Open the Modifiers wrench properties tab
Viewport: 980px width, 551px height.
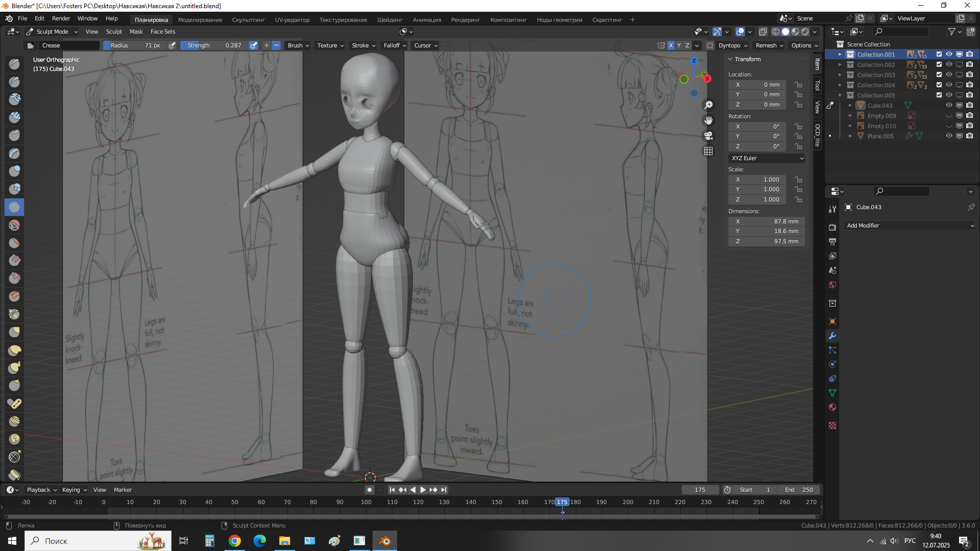832,336
